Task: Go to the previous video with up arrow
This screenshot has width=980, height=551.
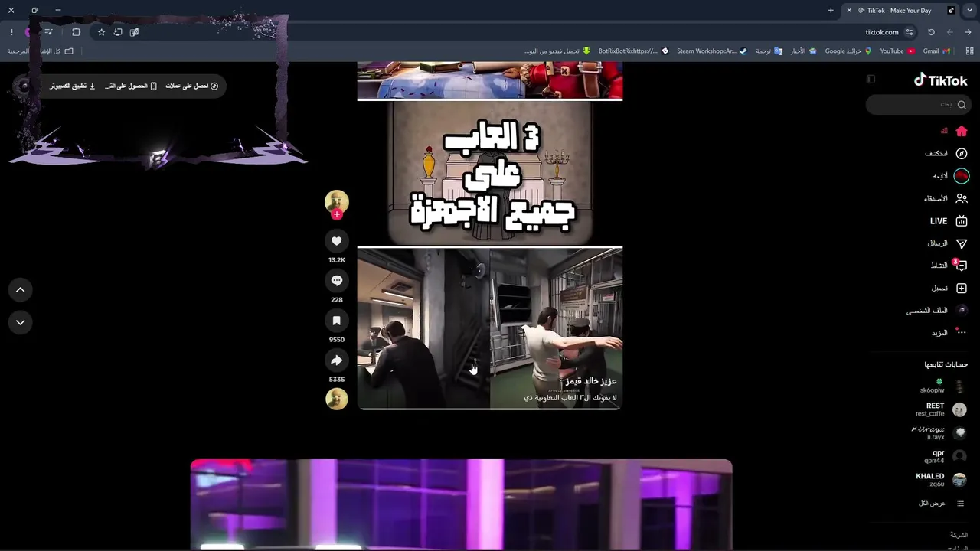Action: (x=21, y=290)
